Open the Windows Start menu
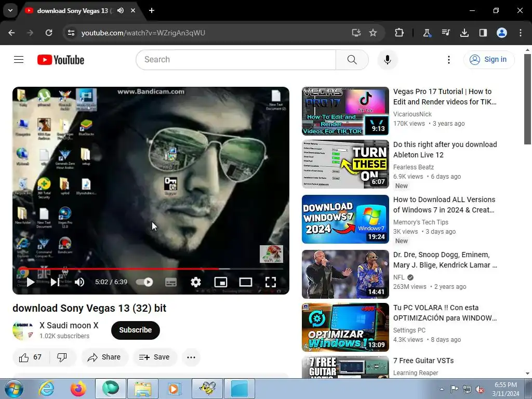The image size is (532, 399). tap(14, 389)
